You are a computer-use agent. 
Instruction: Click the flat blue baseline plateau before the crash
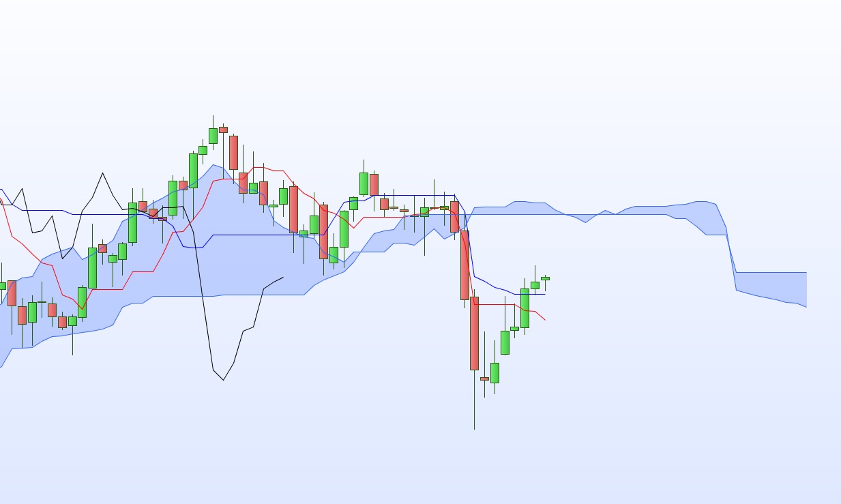(x=417, y=195)
